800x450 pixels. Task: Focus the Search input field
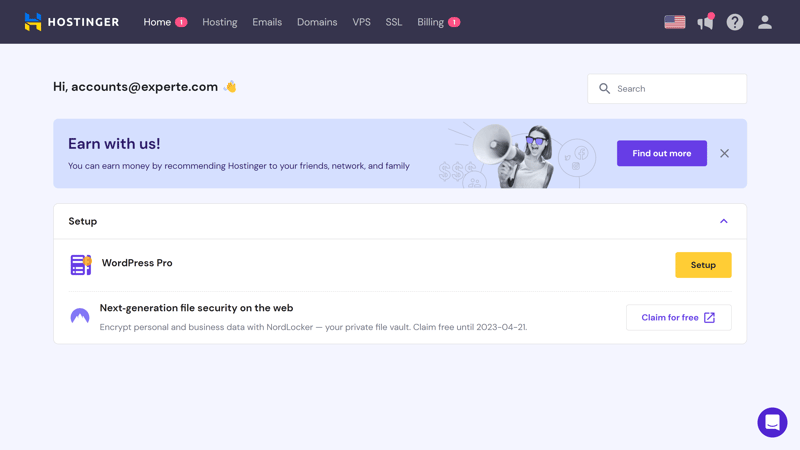[667, 89]
